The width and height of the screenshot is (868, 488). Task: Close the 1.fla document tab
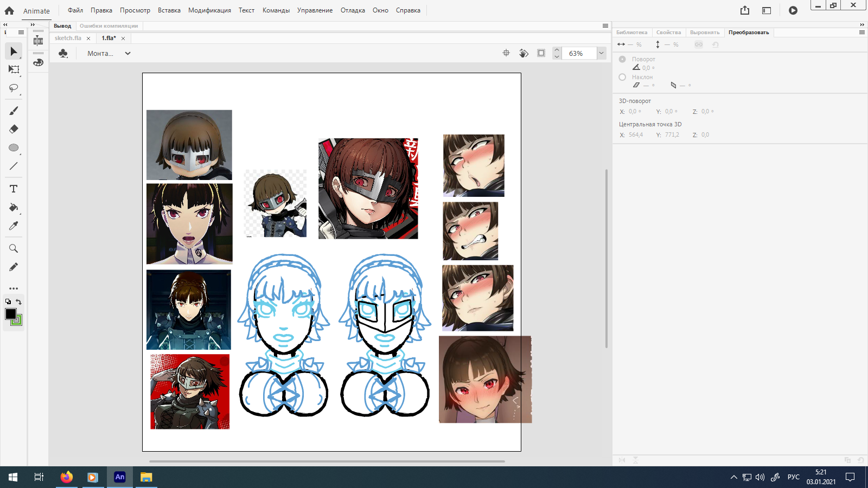tap(123, 38)
